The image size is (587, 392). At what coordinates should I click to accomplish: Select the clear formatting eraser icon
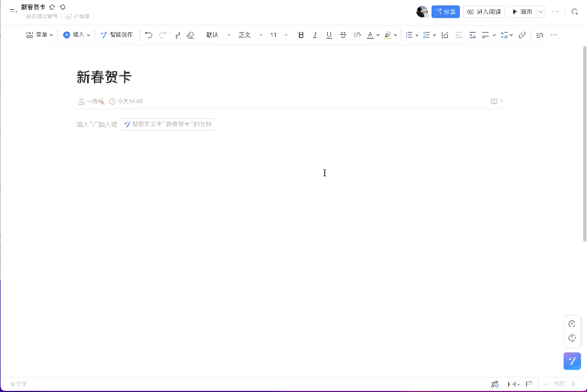190,35
